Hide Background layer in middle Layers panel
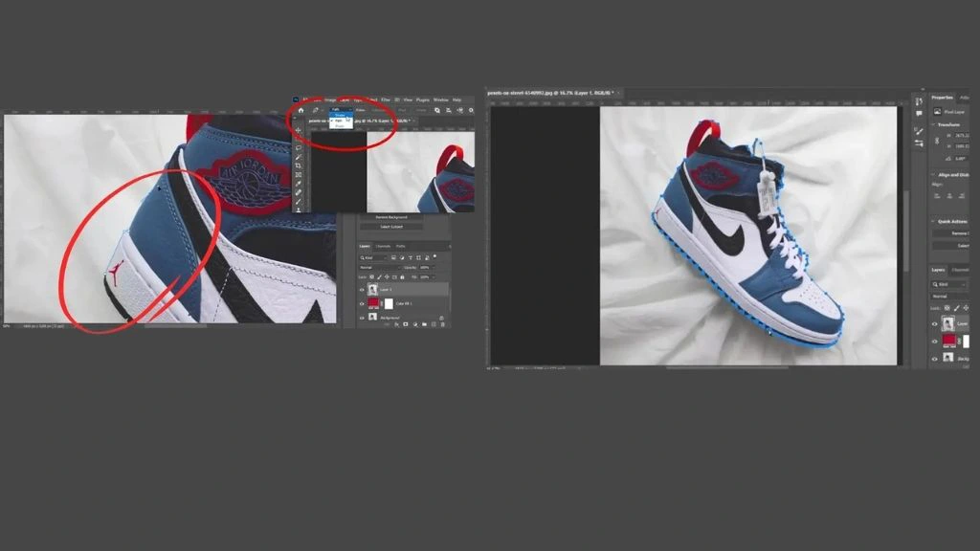This screenshot has height=551, width=980. [362, 318]
